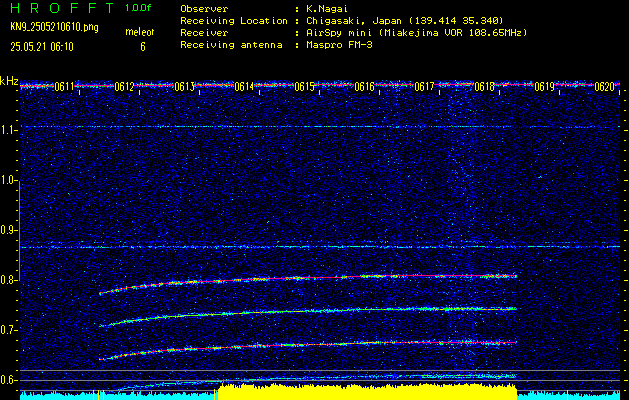Click the timestamp 25.05.21 06:10
The width and height of the screenshot is (629, 400).
coord(42,47)
